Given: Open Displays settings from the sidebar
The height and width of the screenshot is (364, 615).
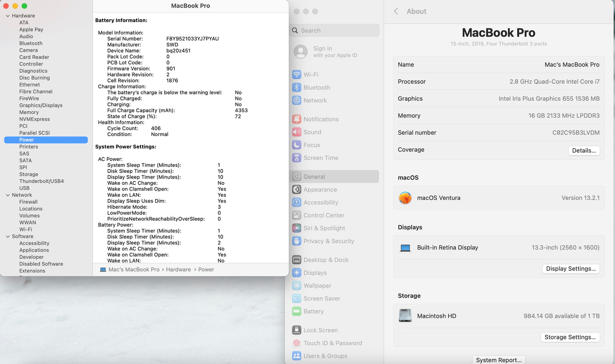Looking at the screenshot, I should 315,273.
